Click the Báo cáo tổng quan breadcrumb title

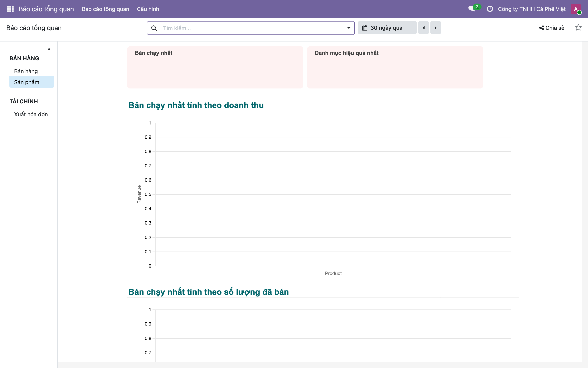tap(34, 28)
